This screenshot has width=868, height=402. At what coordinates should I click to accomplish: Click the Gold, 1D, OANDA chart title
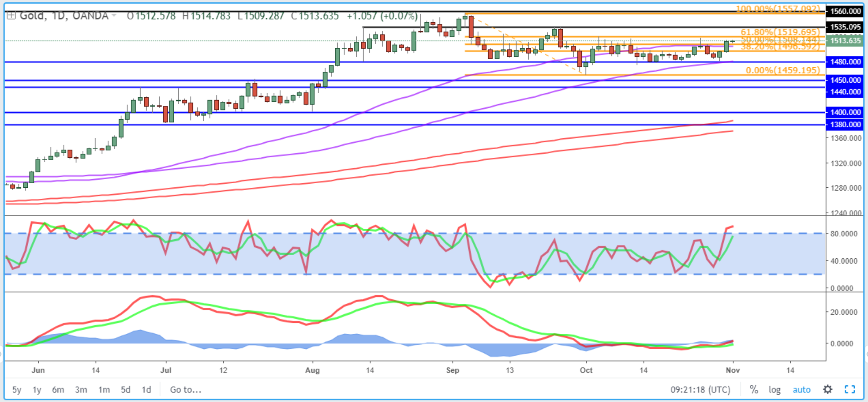64,16
